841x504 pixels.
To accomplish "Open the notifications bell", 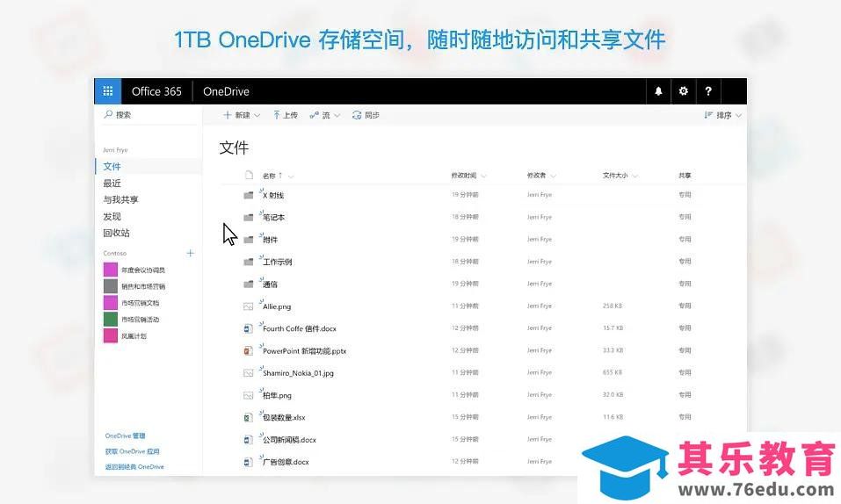I will click(x=658, y=91).
